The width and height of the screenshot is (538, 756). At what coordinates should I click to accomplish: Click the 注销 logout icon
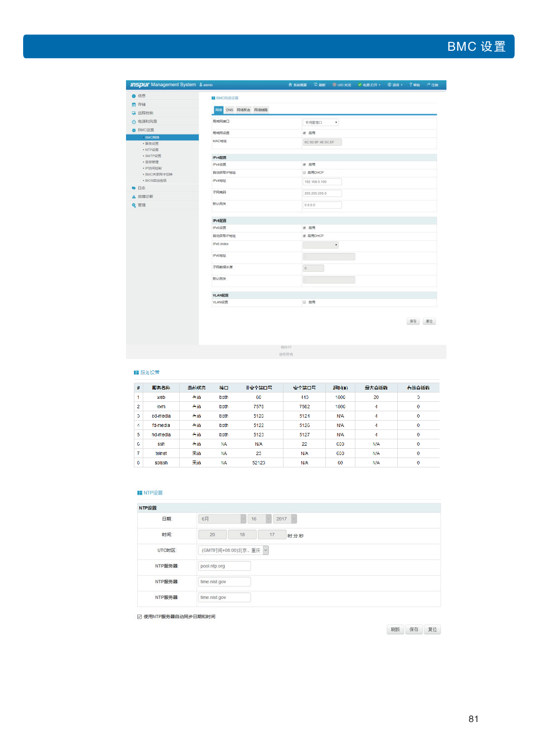tap(429, 85)
